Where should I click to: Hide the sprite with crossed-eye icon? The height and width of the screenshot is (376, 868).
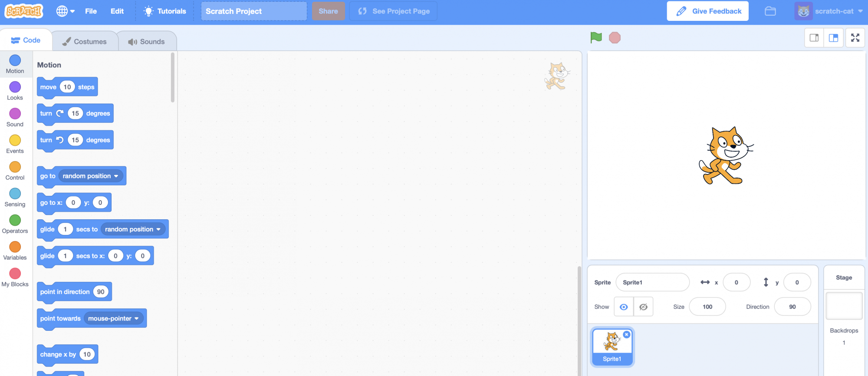point(643,307)
